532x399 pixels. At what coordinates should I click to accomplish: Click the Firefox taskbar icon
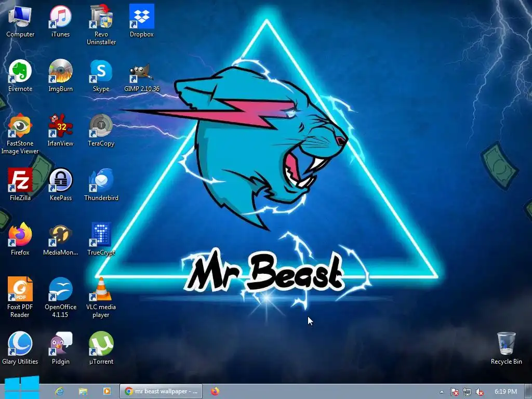215,391
